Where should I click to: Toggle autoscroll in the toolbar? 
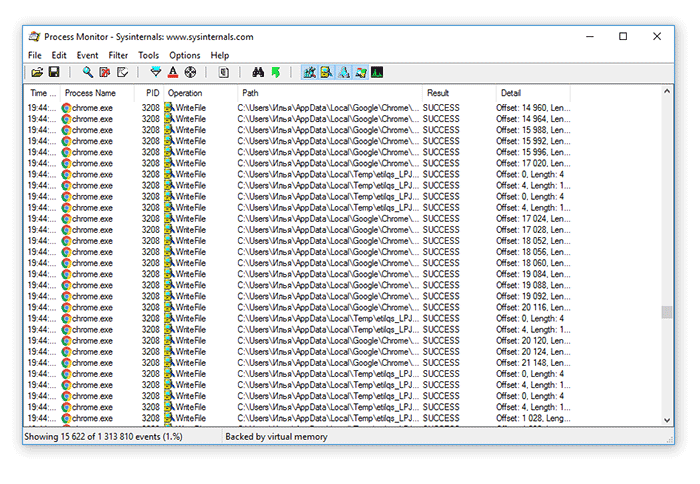(105, 72)
